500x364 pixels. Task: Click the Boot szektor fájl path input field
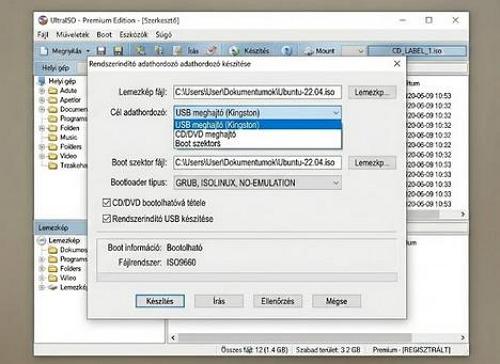257,163
